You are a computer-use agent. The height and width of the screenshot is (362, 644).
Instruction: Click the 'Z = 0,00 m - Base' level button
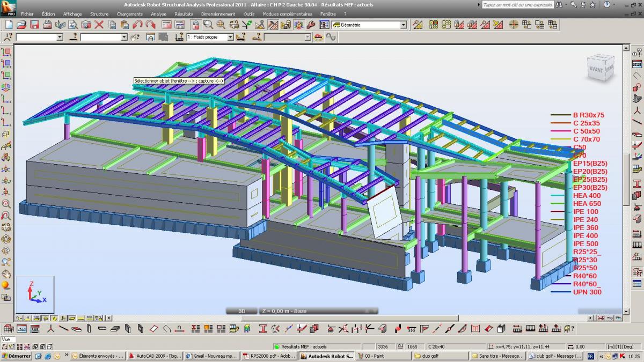tap(318, 311)
